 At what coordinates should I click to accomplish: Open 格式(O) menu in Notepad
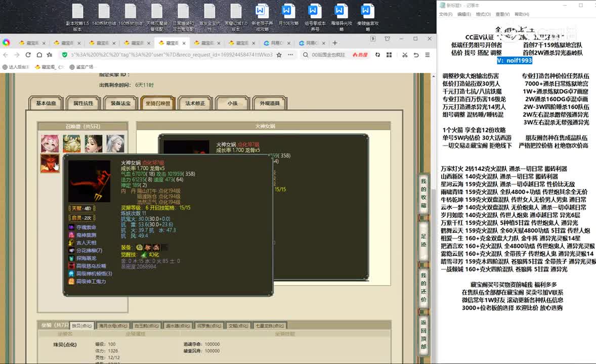483,14
